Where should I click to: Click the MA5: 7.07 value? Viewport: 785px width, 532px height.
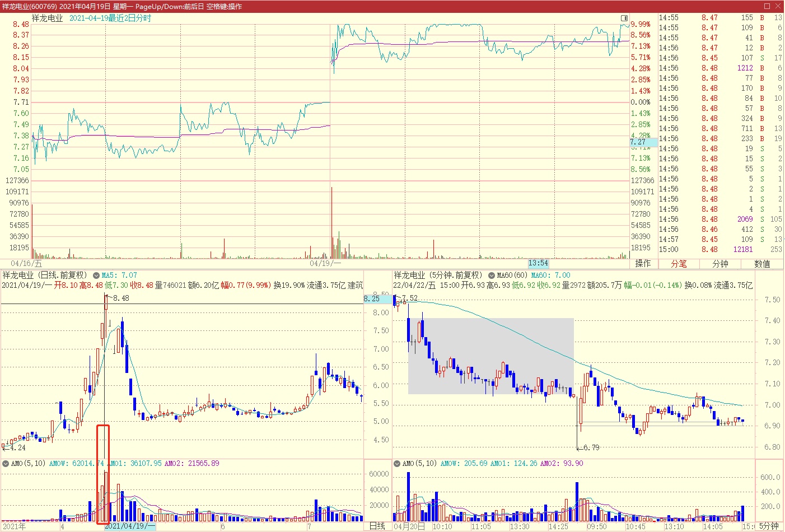pyautogui.click(x=119, y=276)
